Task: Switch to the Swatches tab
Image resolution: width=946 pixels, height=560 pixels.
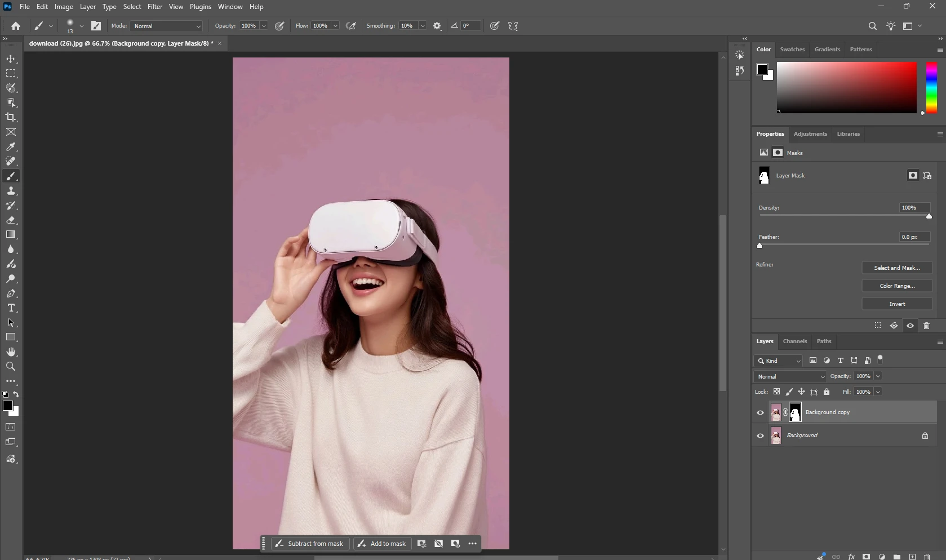Action: 792,50
